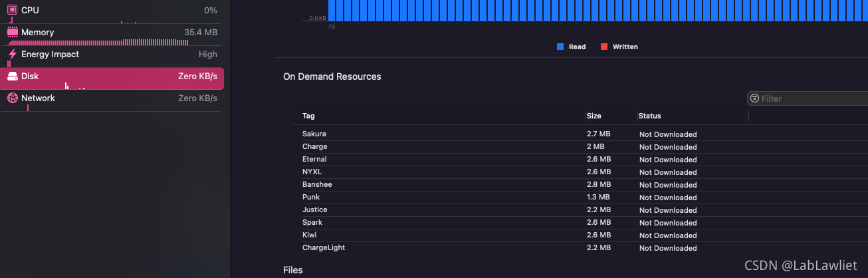Click the CPU gauge chip icon
Viewport: 868px width, 278px height.
click(12, 10)
